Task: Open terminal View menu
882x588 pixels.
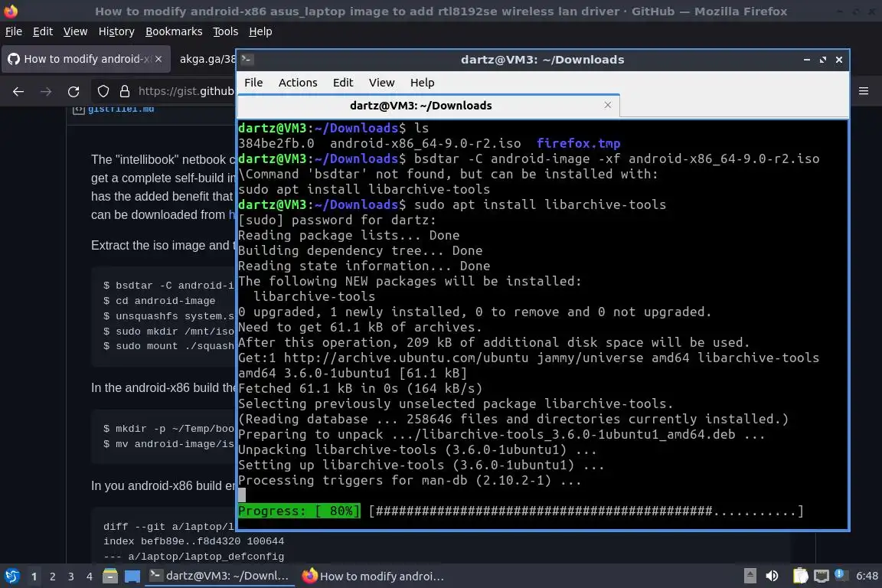Action: pos(381,82)
